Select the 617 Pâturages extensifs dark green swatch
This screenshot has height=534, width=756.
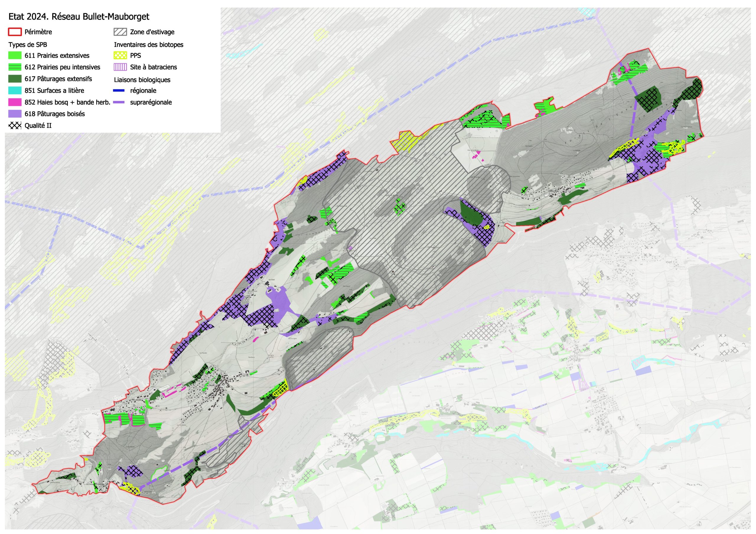pyautogui.click(x=15, y=79)
